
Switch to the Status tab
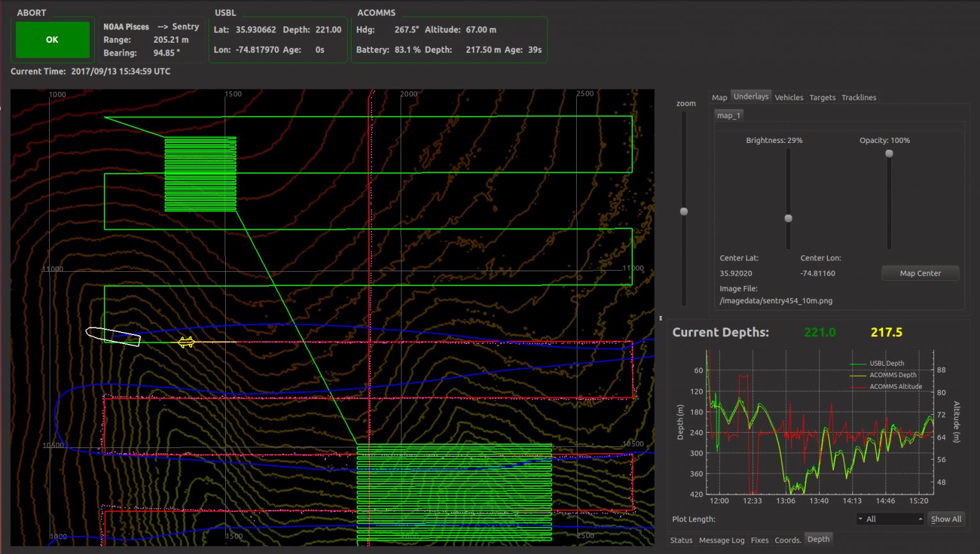coord(681,540)
